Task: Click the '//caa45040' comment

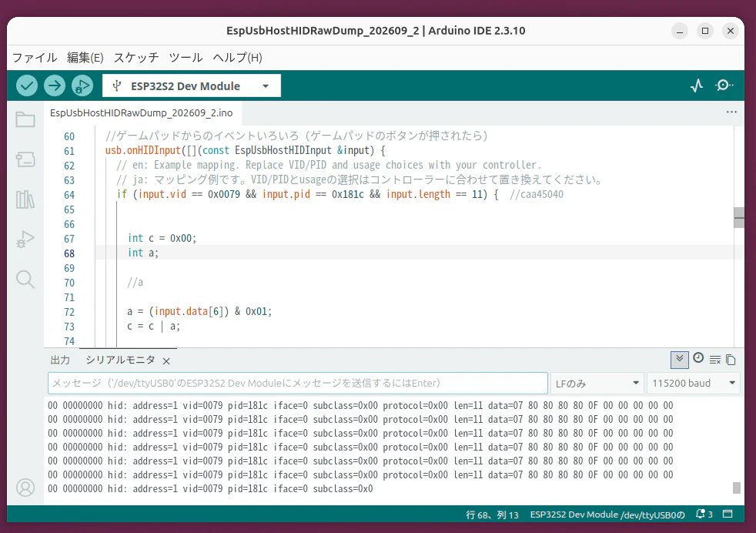Action: click(x=536, y=194)
